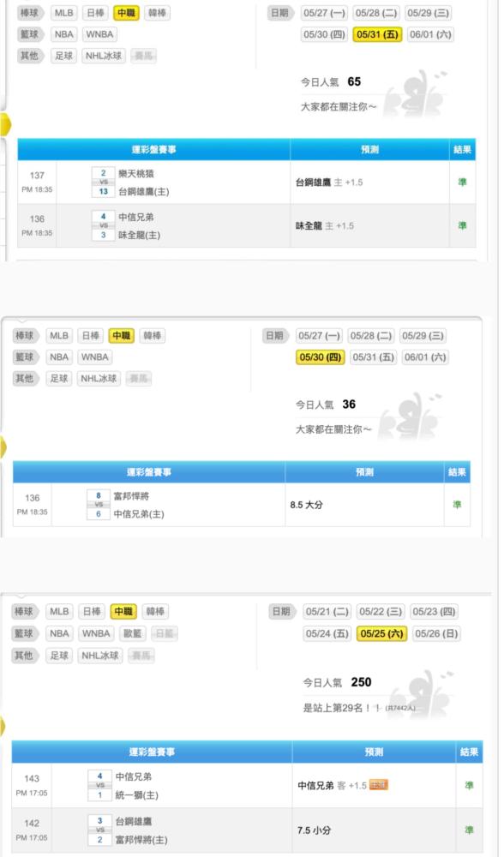The image size is (504, 857).
Task: Click the 準 result mark for 台鋼雄鷹 主 +1.5
Action: coord(463,182)
